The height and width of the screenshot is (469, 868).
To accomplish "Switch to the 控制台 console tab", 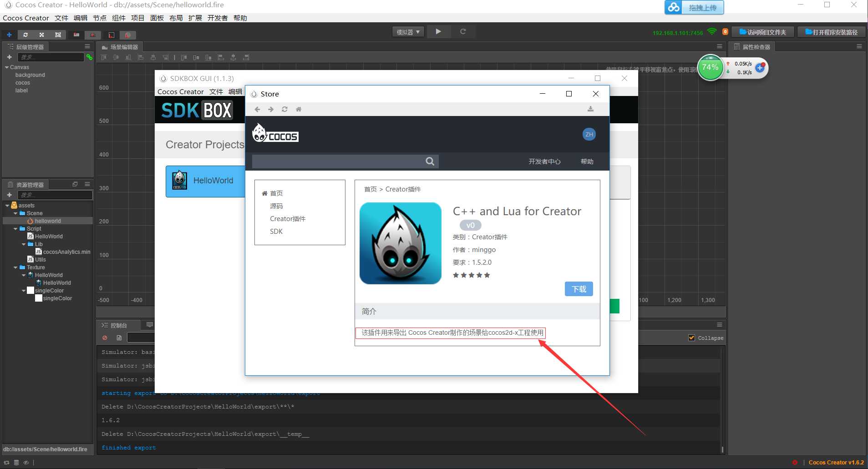I will click(x=119, y=325).
